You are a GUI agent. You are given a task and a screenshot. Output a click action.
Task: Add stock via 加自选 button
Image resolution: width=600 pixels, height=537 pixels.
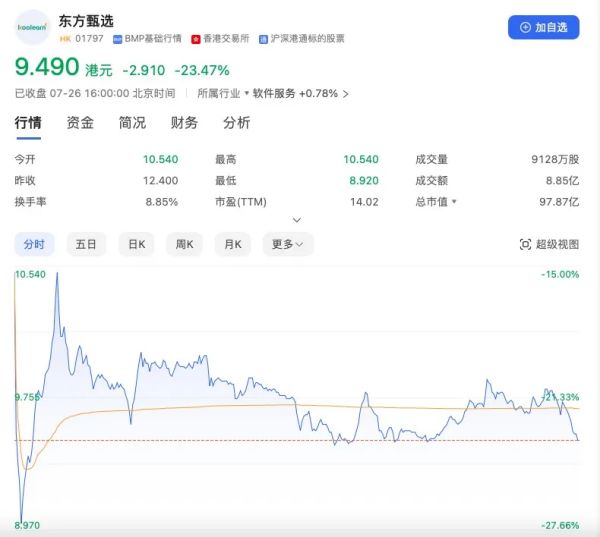click(x=543, y=27)
